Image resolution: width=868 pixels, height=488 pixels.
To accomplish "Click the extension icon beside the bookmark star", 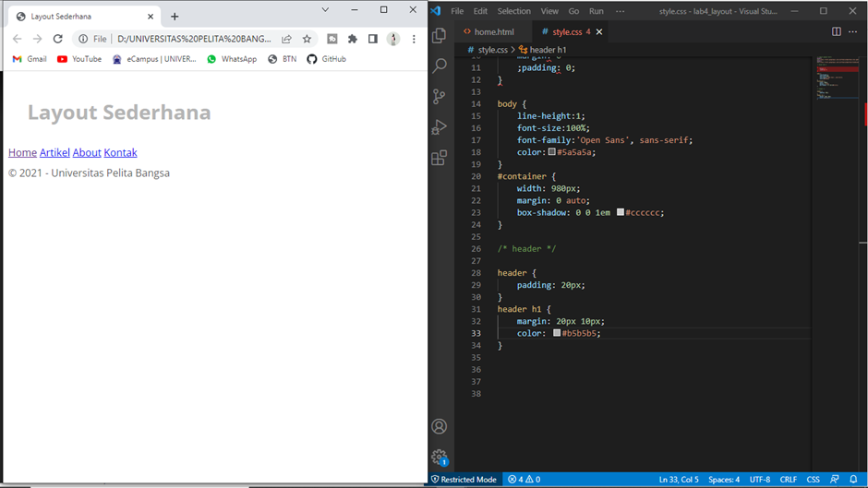I will (332, 39).
